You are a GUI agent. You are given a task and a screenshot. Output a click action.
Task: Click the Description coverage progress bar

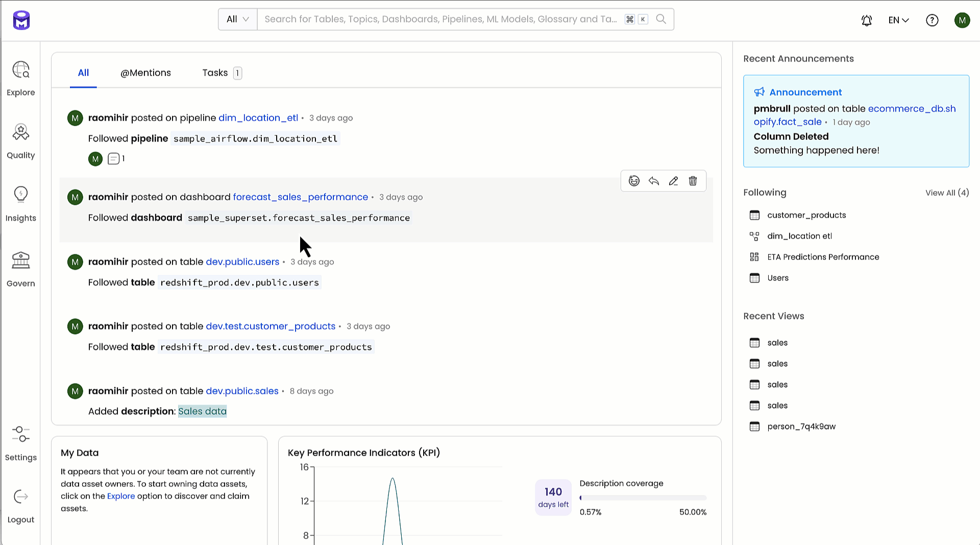tap(643, 498)
